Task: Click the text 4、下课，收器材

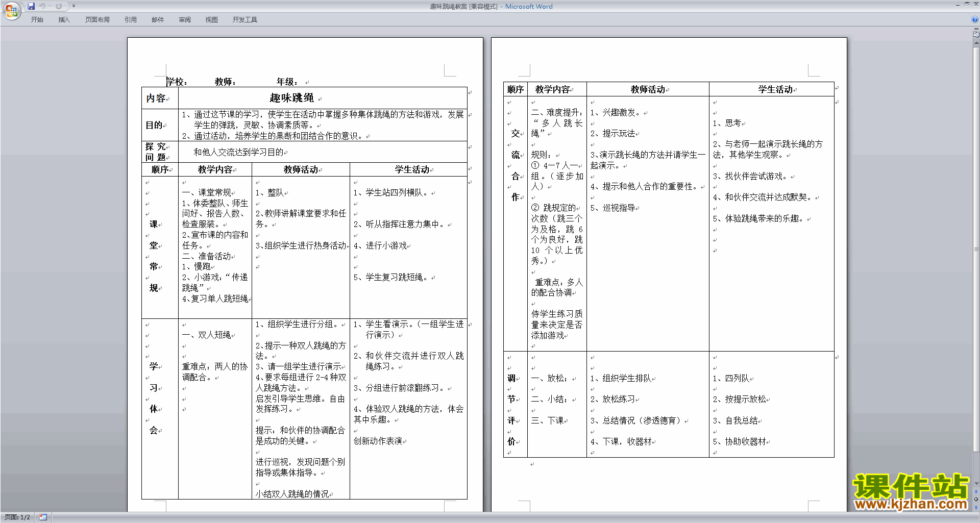Action: 621,441
